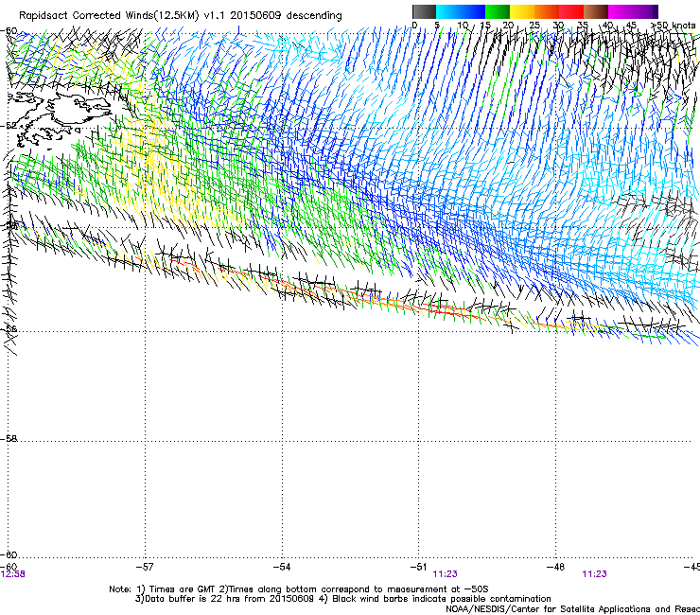Viewport: 700px width, 615px height.
Task: Click the -52 latitude axis label
Action: point(9,126)
